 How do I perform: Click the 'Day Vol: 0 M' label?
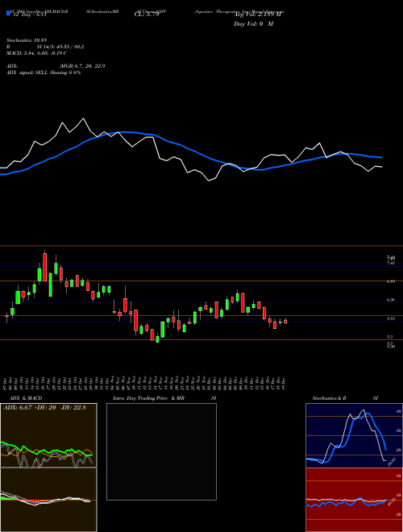(253, 23)
